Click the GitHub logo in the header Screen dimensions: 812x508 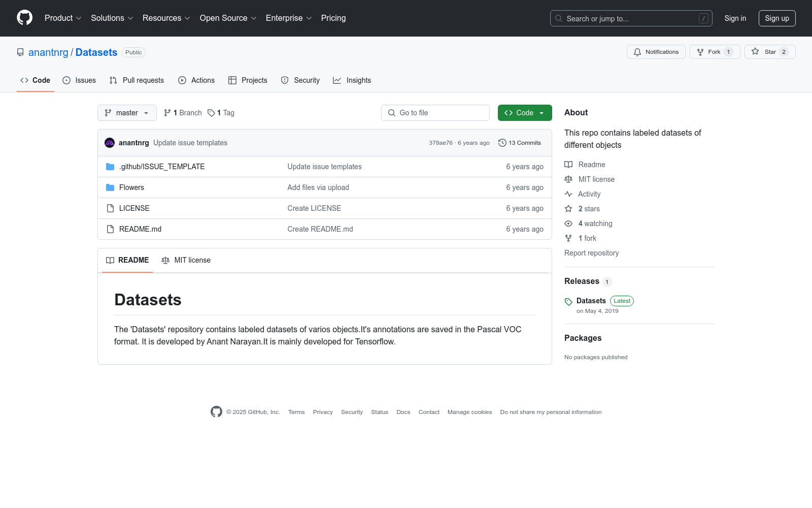24,18
